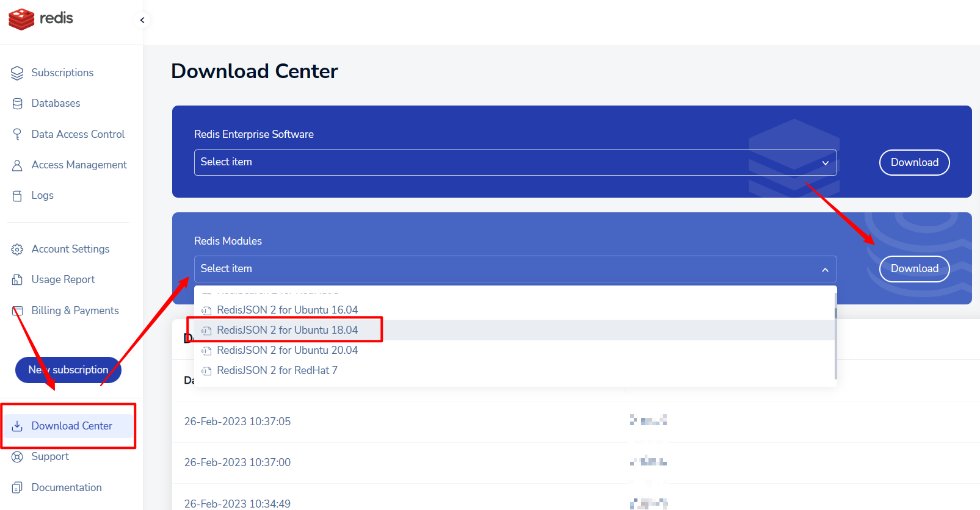Screen dimensions: 980x510
Task: Open Usage Report page
Action: (63, 279)
